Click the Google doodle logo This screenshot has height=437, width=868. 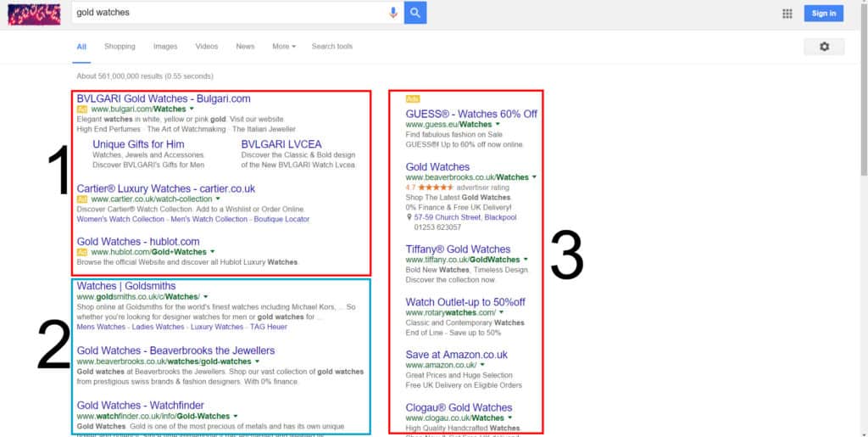tap(34, 14)
